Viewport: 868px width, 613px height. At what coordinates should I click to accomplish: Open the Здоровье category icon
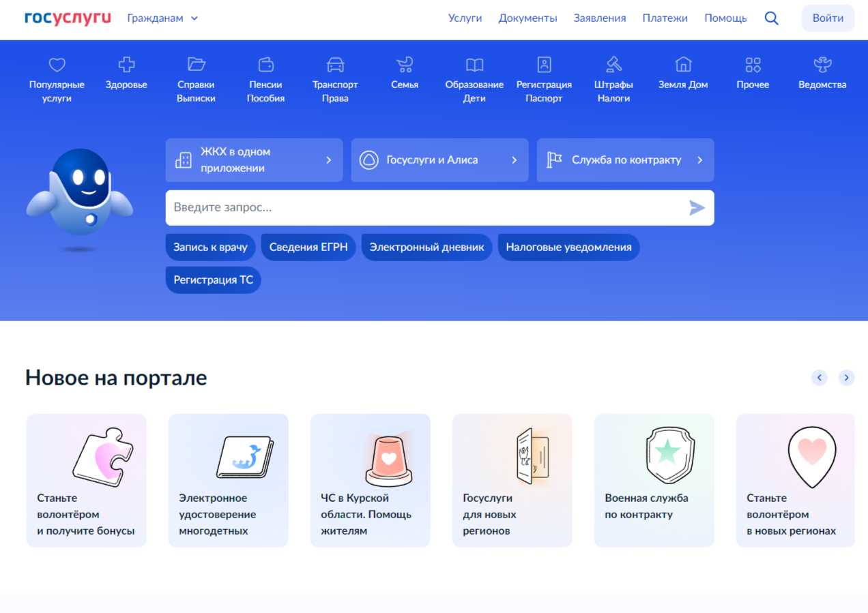tap(126, 65)
